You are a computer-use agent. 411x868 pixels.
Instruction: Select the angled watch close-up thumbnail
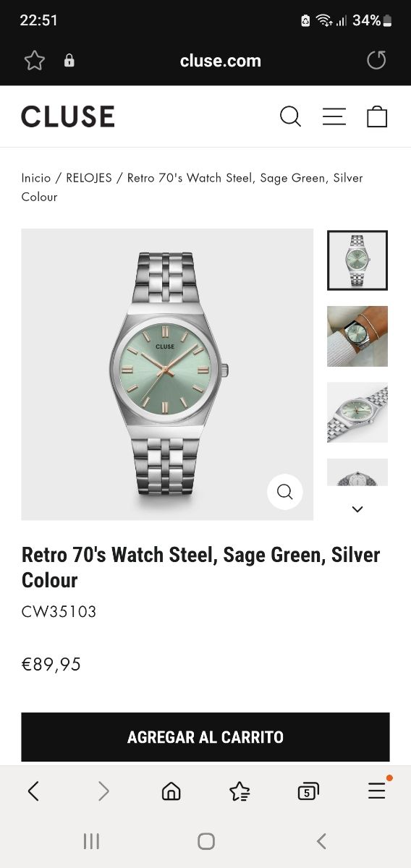coord(357,412)
